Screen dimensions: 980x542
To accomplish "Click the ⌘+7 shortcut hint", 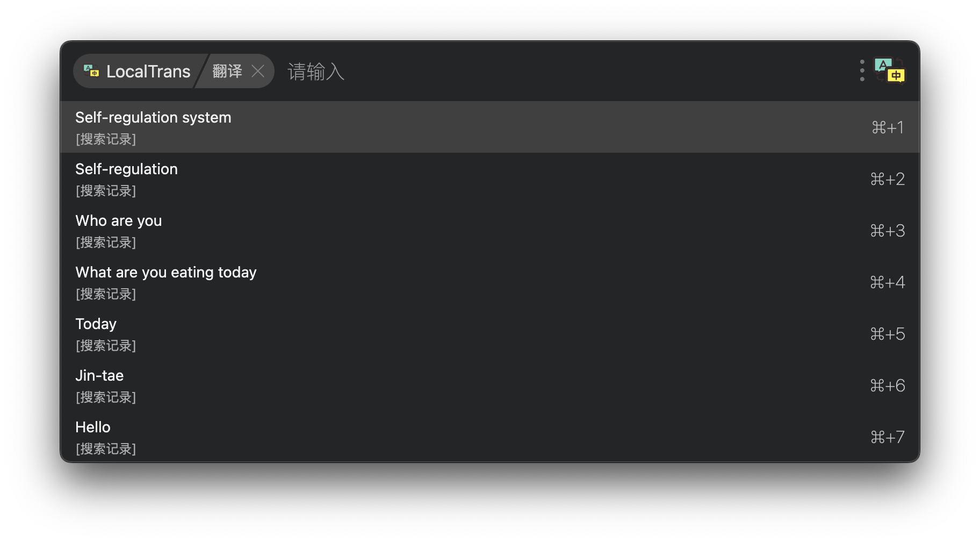I will pyautogui.click(x=888, y=437).
